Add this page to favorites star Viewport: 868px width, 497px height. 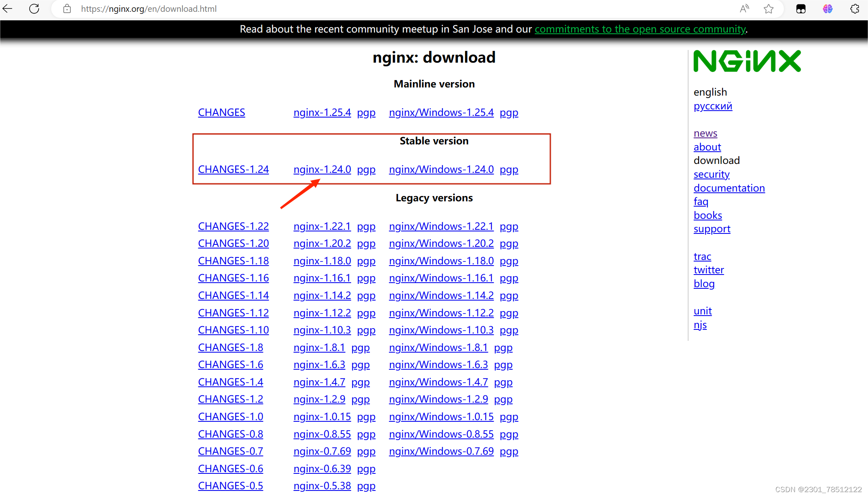(768, 9)
